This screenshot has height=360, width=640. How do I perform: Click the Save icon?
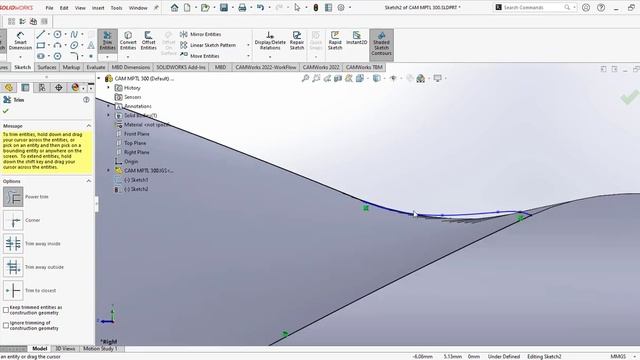[x=224, y=7]
